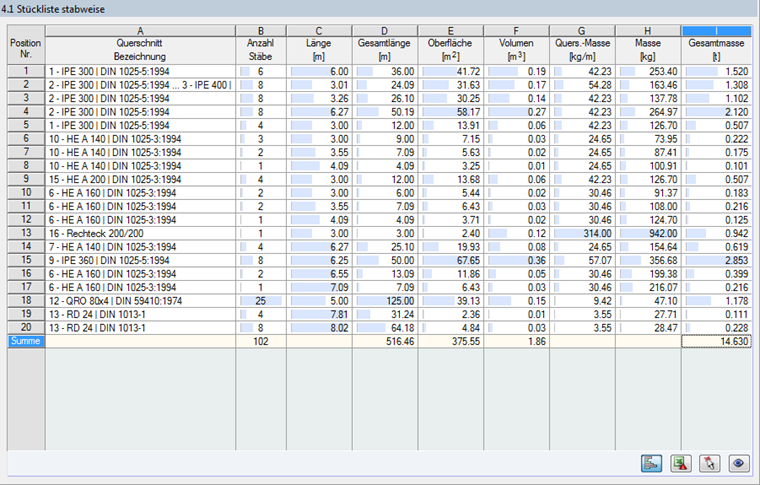760x485 pixels.
Task: Select column header D
Action: pyautogui.click(x=384, y=31)
